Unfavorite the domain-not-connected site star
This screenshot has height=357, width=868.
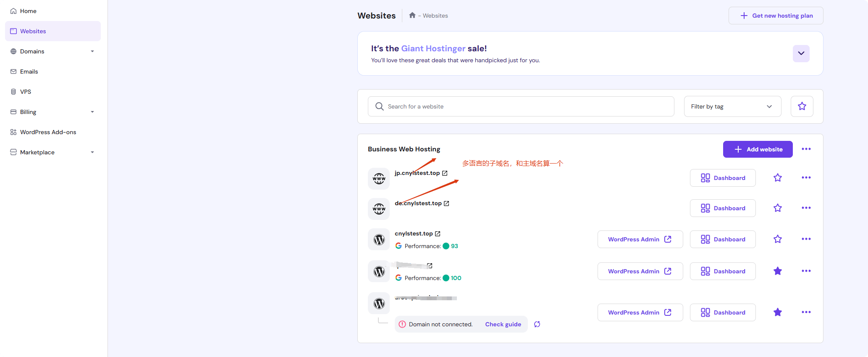[x=777, y=312]
